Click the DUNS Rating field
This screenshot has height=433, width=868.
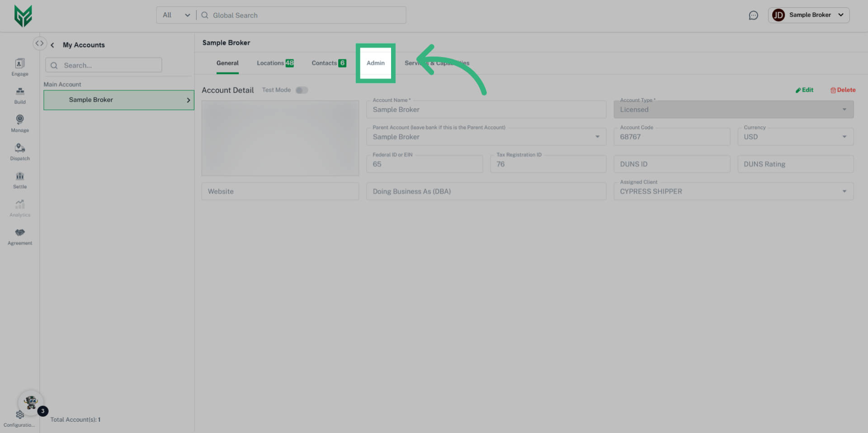pos(795,164)
